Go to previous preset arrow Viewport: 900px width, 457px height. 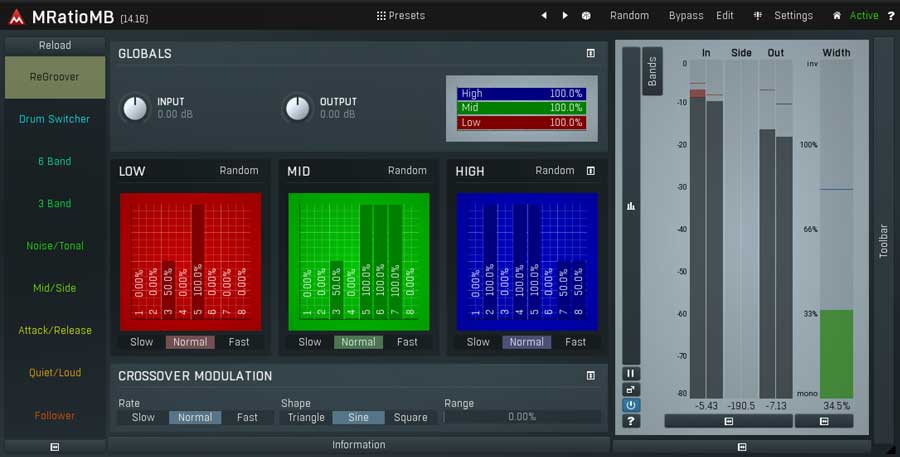[544, 16]
